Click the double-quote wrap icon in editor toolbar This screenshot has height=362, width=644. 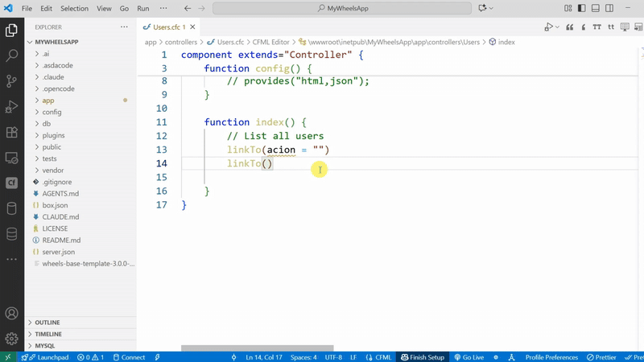point(570,27)
